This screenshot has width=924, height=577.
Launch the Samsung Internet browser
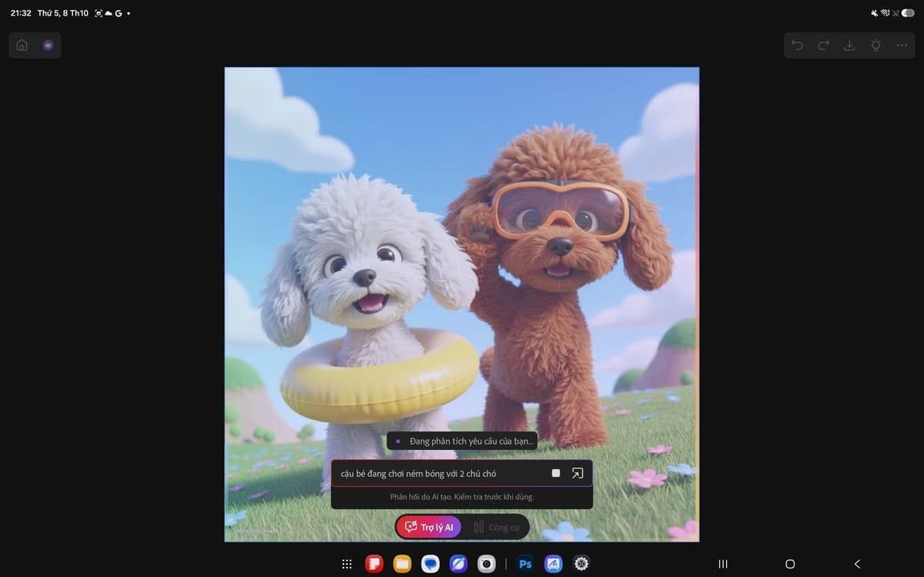click(458, 564)
